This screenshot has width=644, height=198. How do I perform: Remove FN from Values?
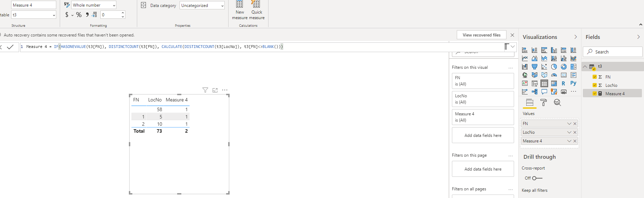click(x=575, y=124)
